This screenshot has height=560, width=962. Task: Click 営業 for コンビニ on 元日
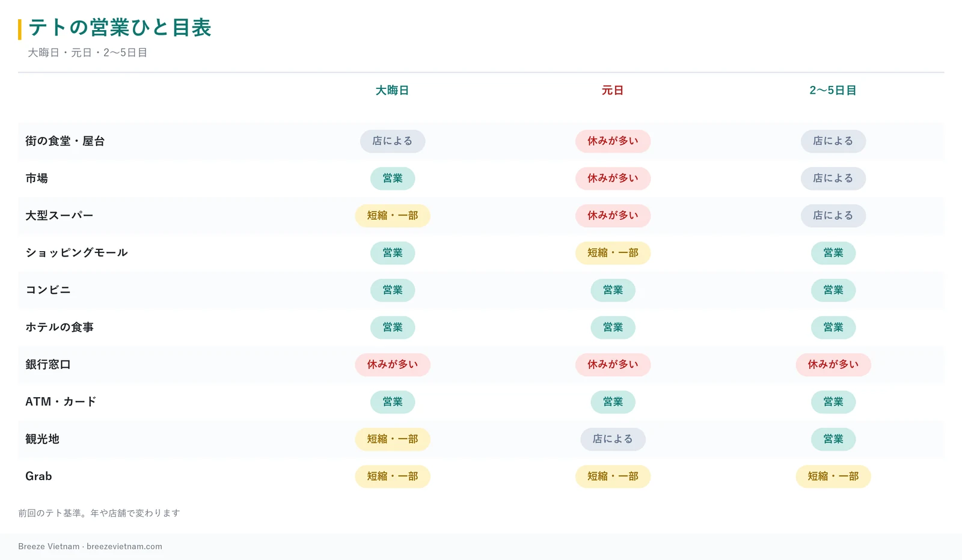click(613, 290)
